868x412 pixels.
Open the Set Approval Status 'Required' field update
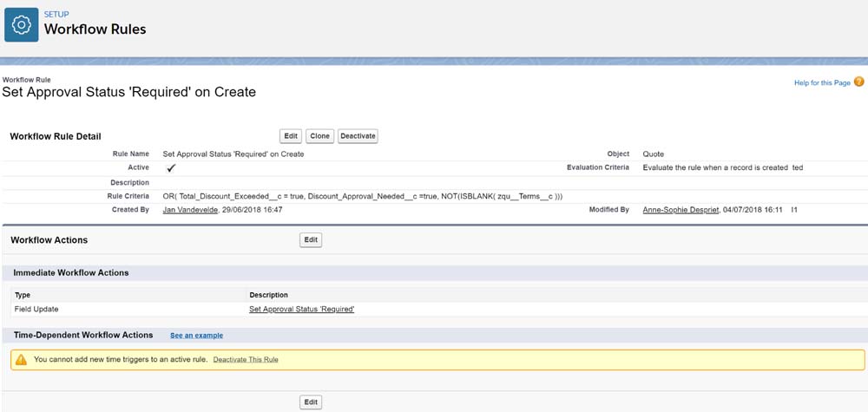point(301,309)
